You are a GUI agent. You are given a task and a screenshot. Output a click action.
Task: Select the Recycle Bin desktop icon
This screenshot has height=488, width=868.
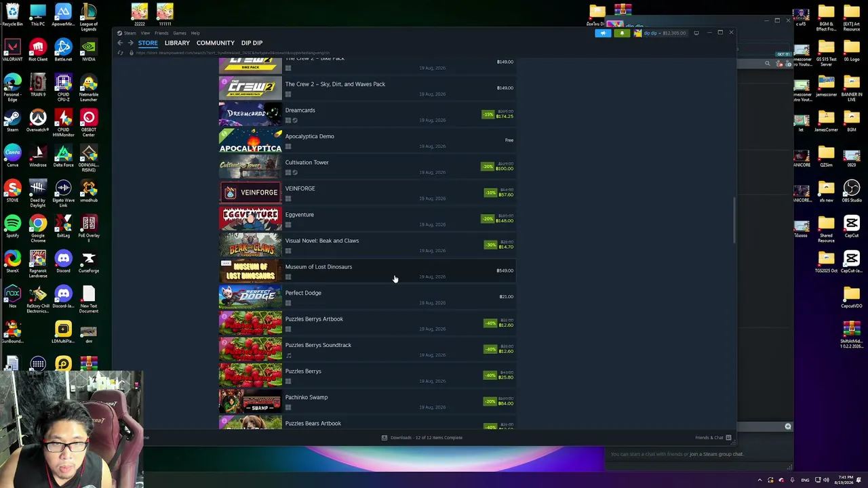coord(12,16)
